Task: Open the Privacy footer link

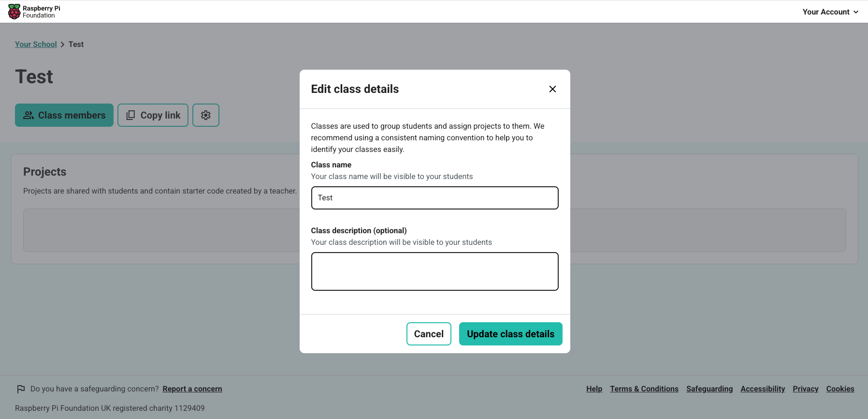Action: (x=805, y=389)
